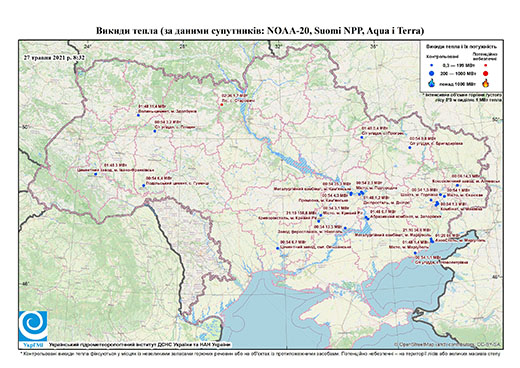Select the Алчевськ coke plant marker
This screenshot has width=520, height=368.
click(x=457, y=185)
